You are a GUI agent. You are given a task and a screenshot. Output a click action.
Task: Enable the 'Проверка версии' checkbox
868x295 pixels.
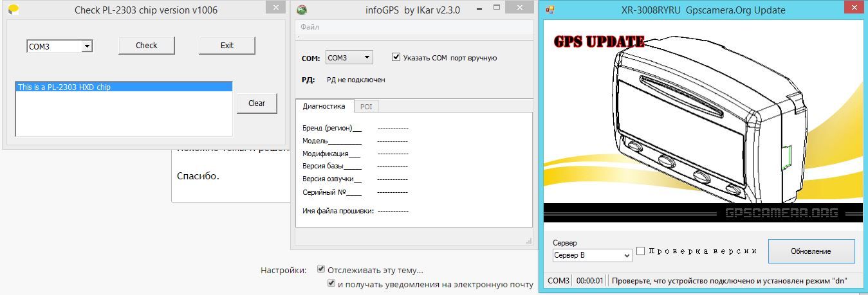(641, 251)
